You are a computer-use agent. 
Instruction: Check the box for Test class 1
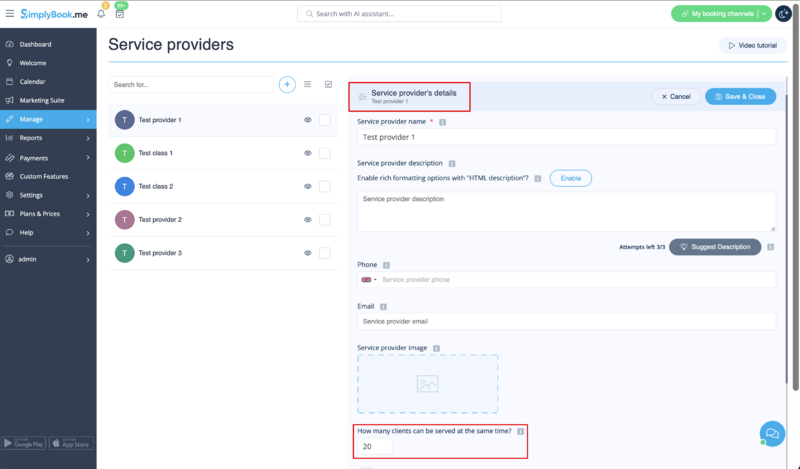coord(324,153)
